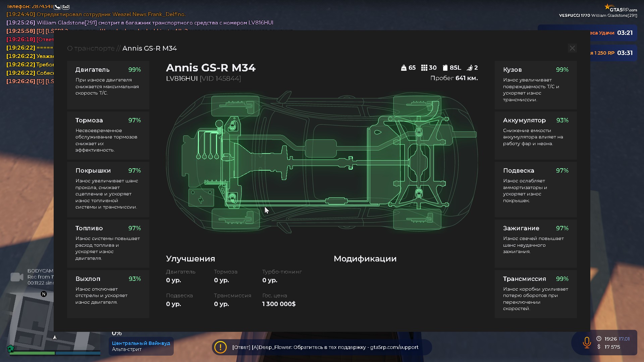Click the yellow exclamation notification icon

(x=220, y=347)
